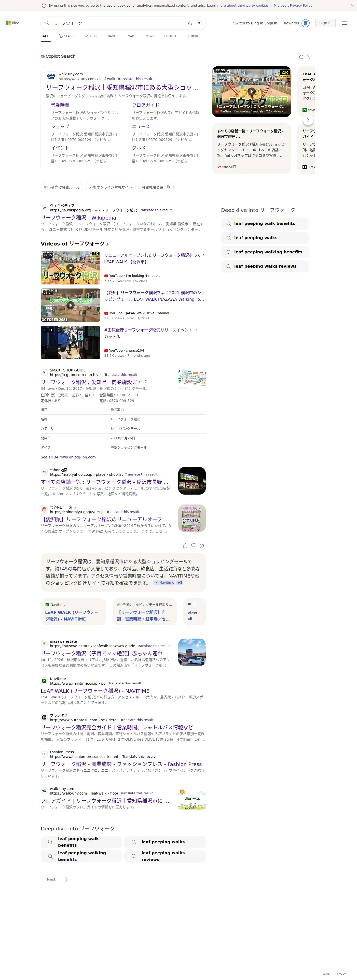
Task: Like the Copilot summary answer
Action: point(185,545)
